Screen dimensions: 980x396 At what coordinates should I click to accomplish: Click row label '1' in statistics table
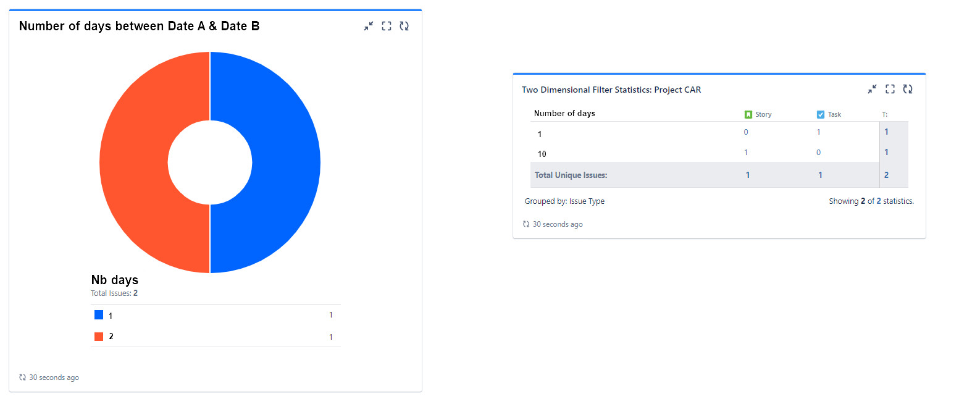540,135
